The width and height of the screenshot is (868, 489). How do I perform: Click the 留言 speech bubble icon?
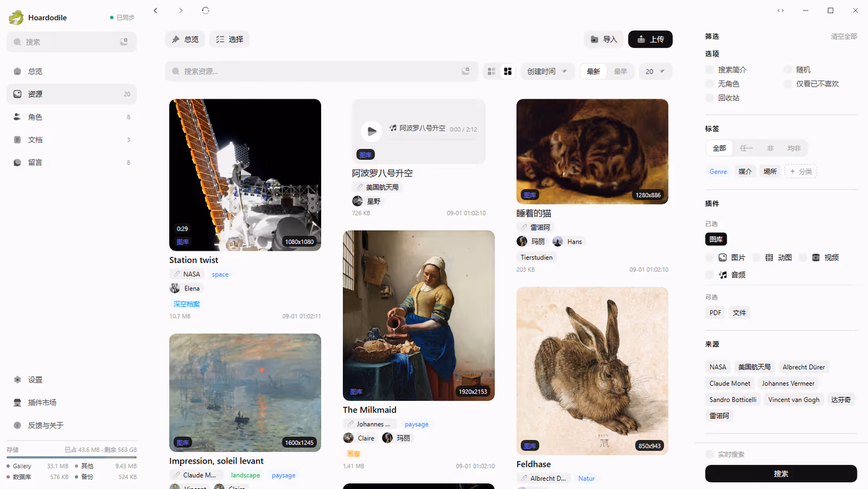coord(17,163)
